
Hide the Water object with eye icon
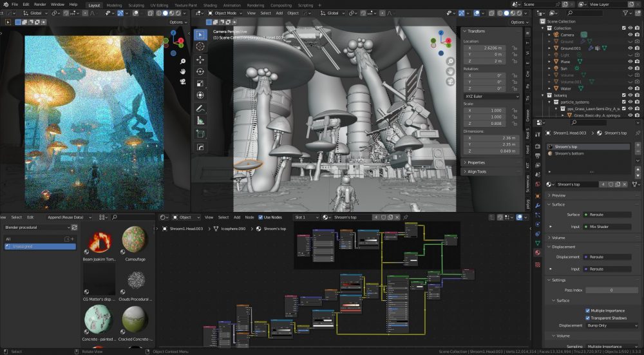pyautogui.click(x=630, y=88)
